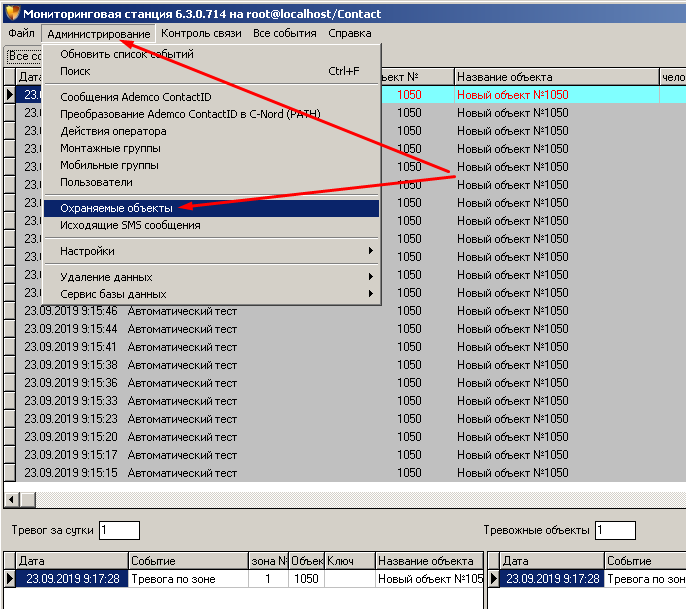Click the Событие header in bottom-left table
This screenshot has height=609, width=686.
coord(188,561)
